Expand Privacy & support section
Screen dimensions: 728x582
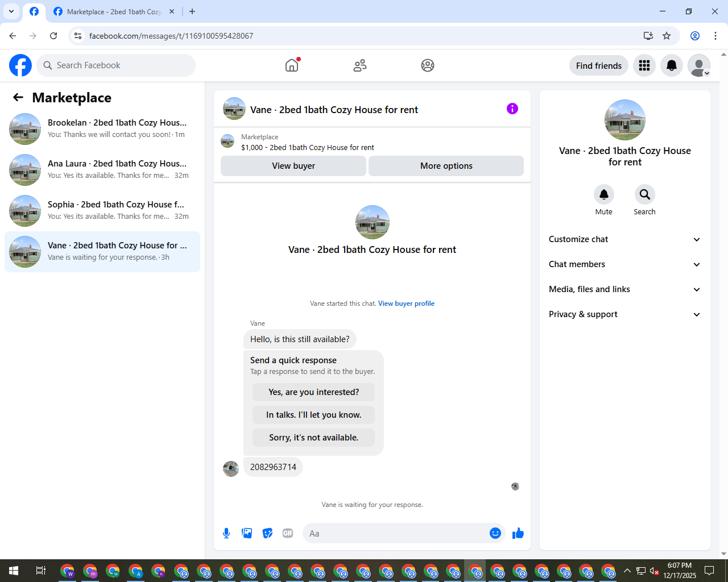click(x=625, y=314)
